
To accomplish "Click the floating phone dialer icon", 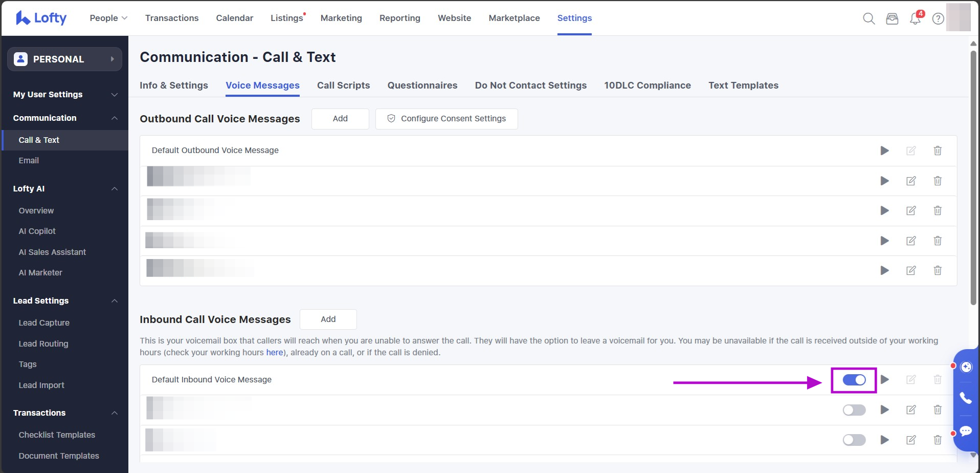I will 966,398.
